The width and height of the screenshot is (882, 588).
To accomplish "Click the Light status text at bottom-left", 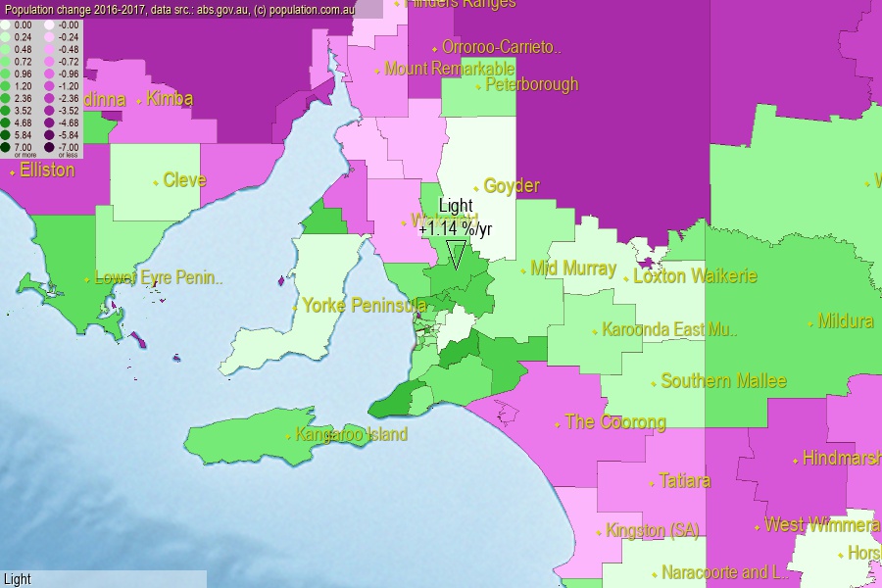I will 18,579.
